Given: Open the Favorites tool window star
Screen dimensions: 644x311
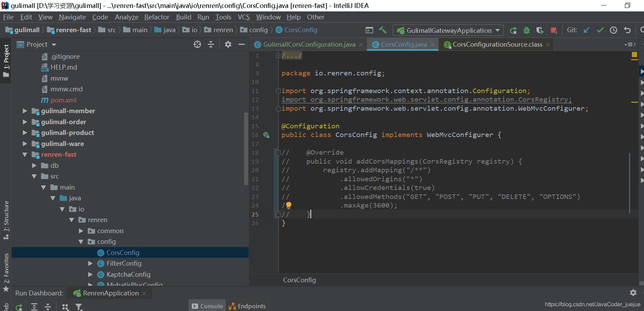Looking at the screenshot, I should (x=6, y=289).
